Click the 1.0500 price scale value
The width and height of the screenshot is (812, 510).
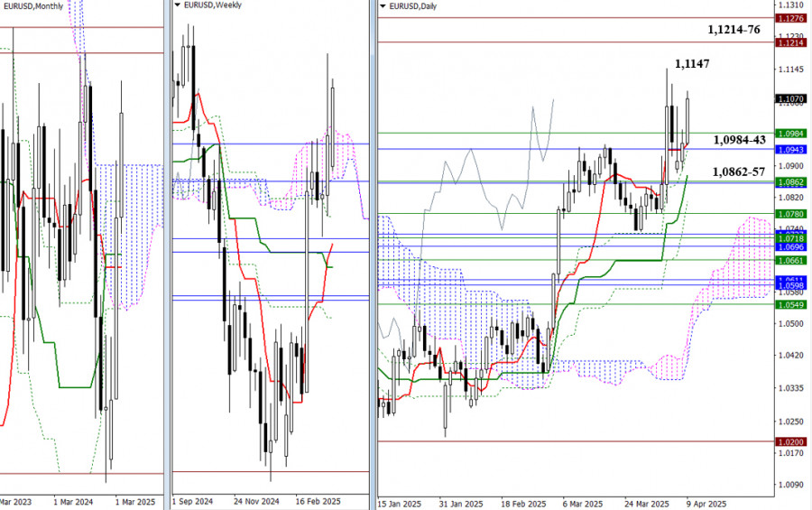click(791, 323)
